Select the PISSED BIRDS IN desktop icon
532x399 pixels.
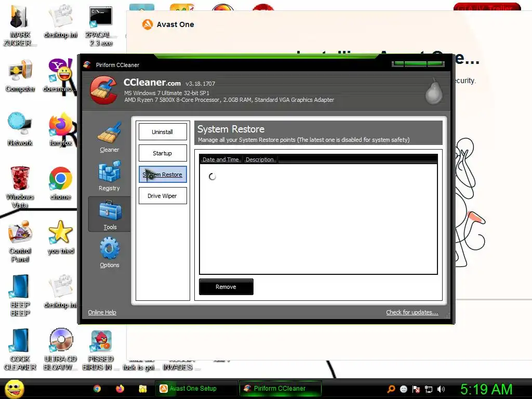pyautogui.click(x=101, y=350)
